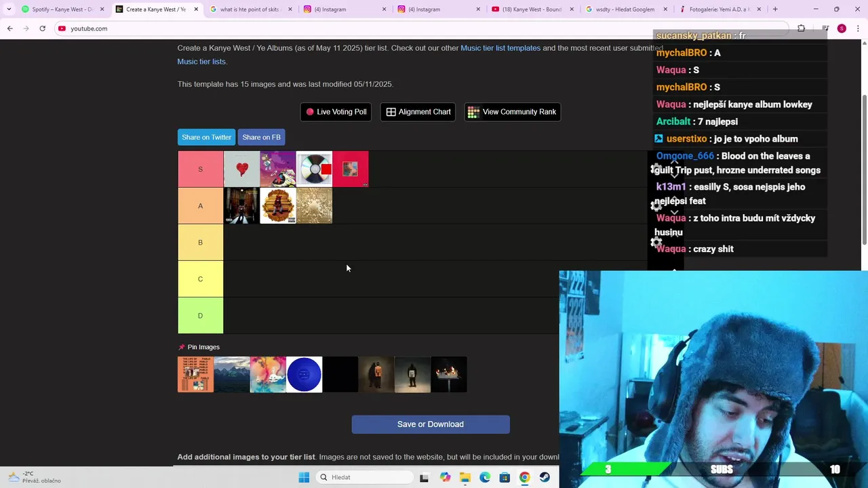Go back to the previous page
The width and height of the screenshot is (868, 488).
coord(9,28)
